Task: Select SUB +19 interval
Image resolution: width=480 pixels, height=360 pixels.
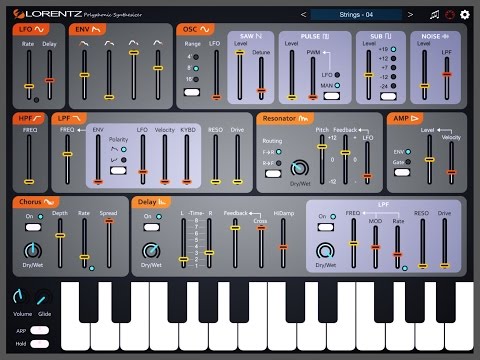Action: tap(393, 49)
